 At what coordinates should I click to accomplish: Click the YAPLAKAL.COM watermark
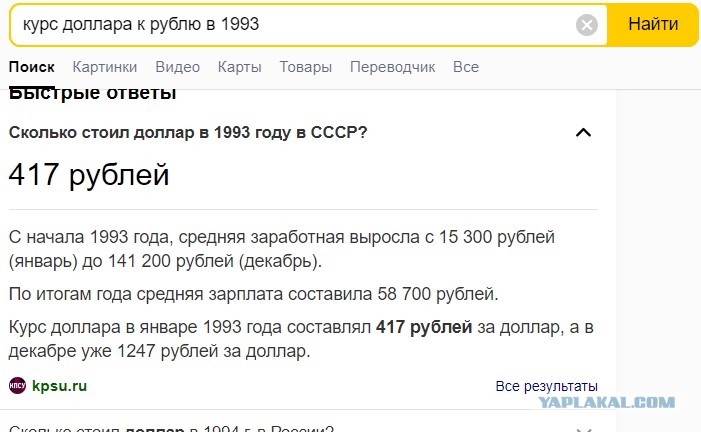point(606,402)
